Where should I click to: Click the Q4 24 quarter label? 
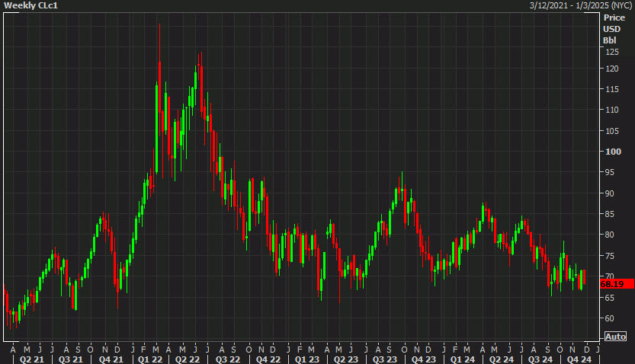[x=579, y=359]
